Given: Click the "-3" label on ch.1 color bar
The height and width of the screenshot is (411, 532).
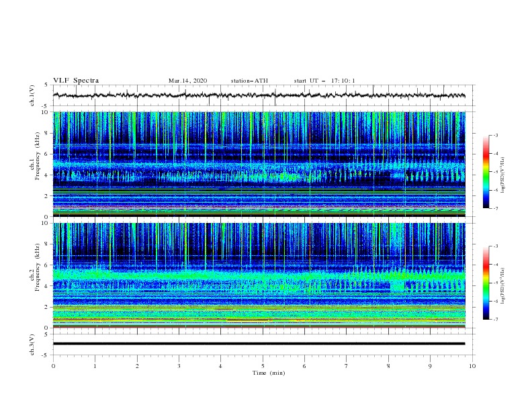Looking at the screenshot, I should [496, 135].
